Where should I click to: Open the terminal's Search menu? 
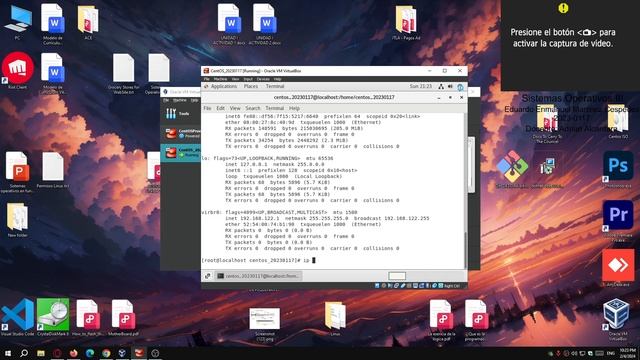[x=253, y=108]
